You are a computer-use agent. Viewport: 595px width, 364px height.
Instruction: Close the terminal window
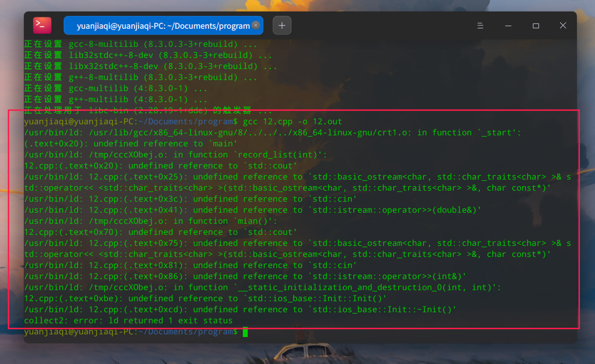coord(563,26)
